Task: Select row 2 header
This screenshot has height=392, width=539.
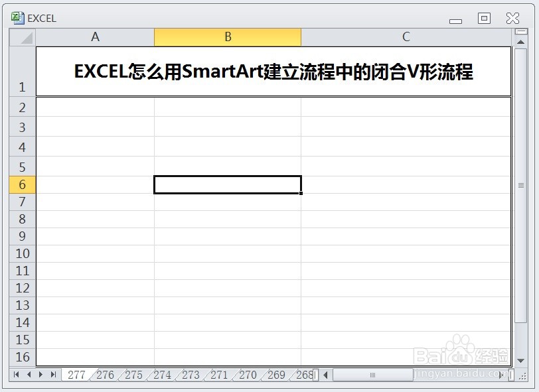Action: click(x=23, y=107)
